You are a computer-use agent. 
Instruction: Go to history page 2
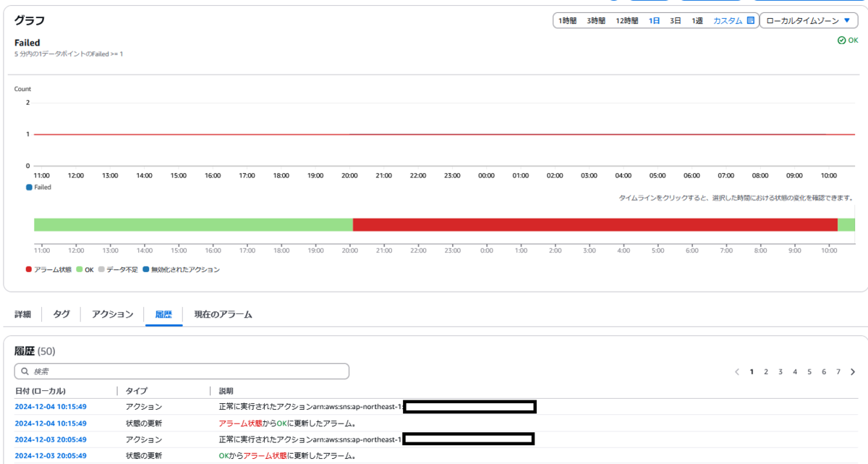click(766, 371)
